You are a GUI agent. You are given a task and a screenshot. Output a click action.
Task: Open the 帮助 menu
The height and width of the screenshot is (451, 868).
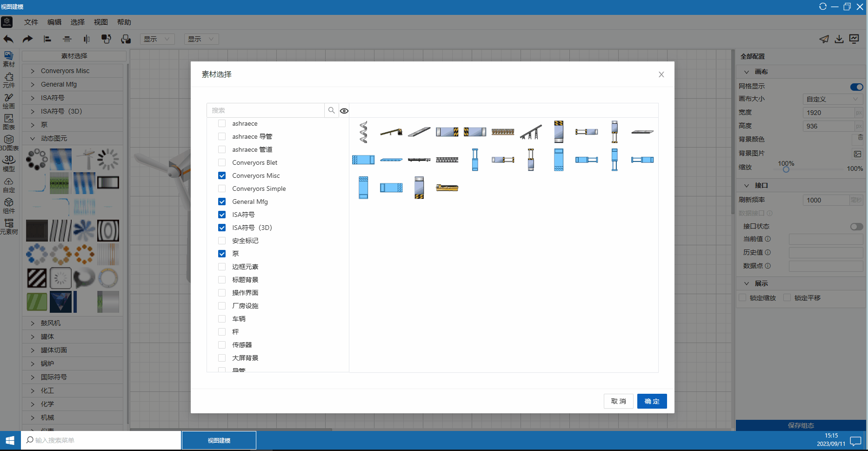coord(124,22)
